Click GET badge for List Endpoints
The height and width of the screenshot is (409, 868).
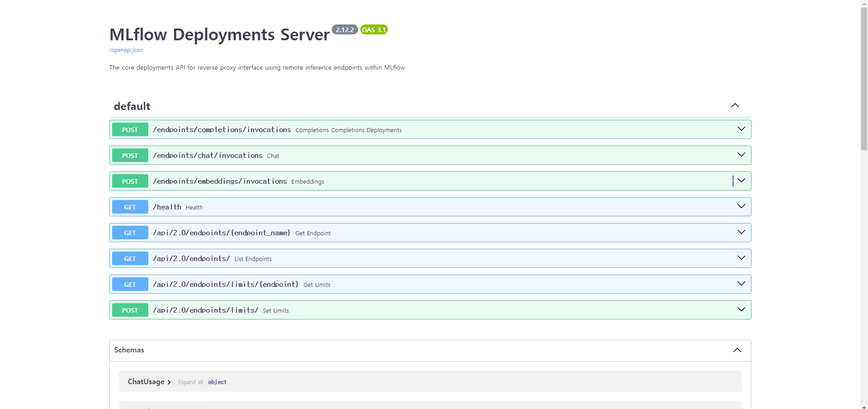pyautogui.click(x=130, y=258)
